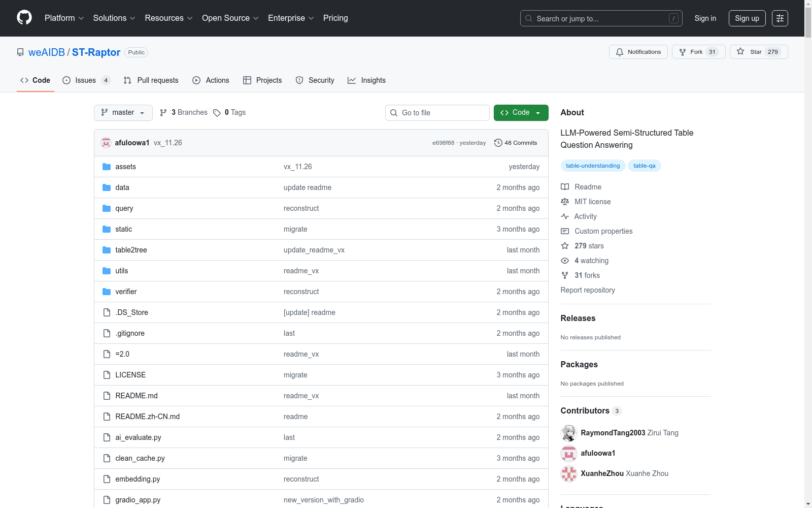Click afuloowa1's avatar in commit header
Screen dimensions: 812x508
pos(106,143)
